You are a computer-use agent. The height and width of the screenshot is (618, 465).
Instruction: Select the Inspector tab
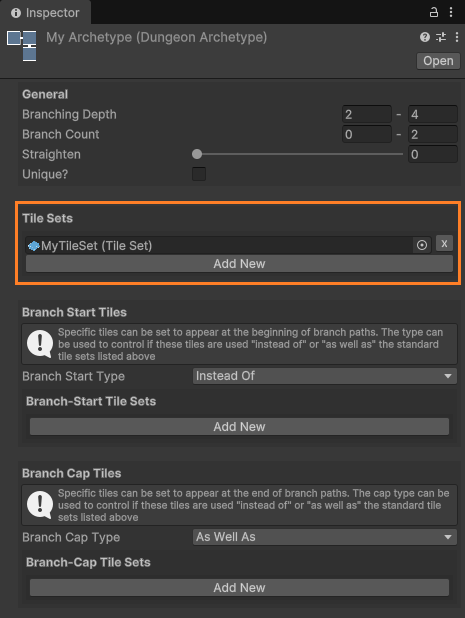coord(45,13)
